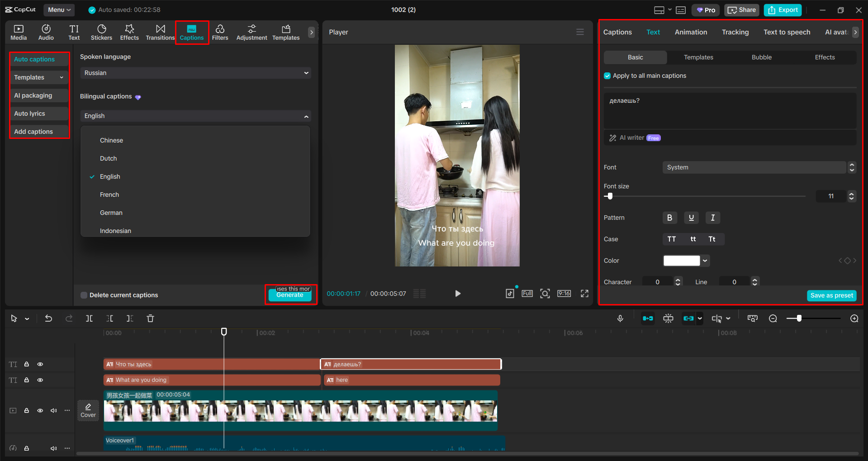
Task: Open the Spoken language dropdown
Action: pyautogui.click(x=195, y=72)
